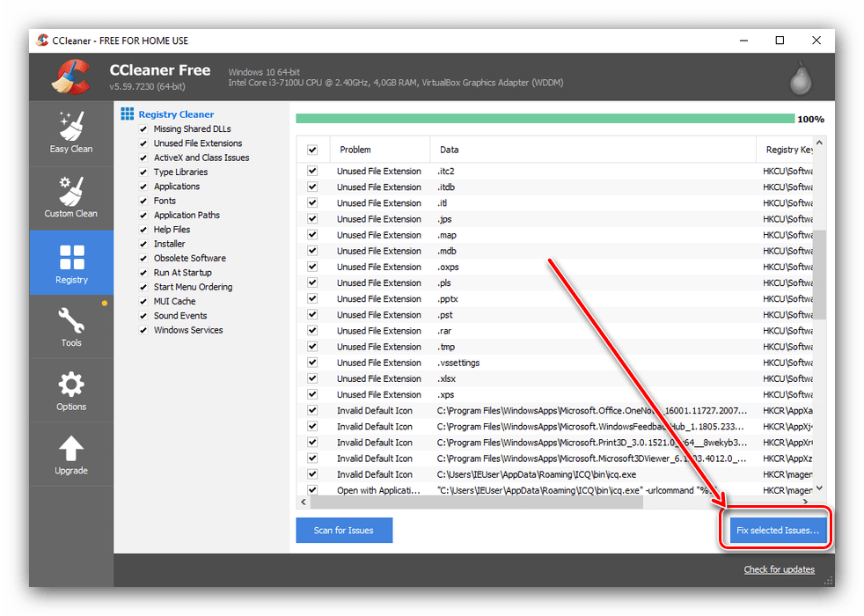This screenshot has width=864, height=616.
Task: Sort by the Data column header
Action: (x=593, y=150)
